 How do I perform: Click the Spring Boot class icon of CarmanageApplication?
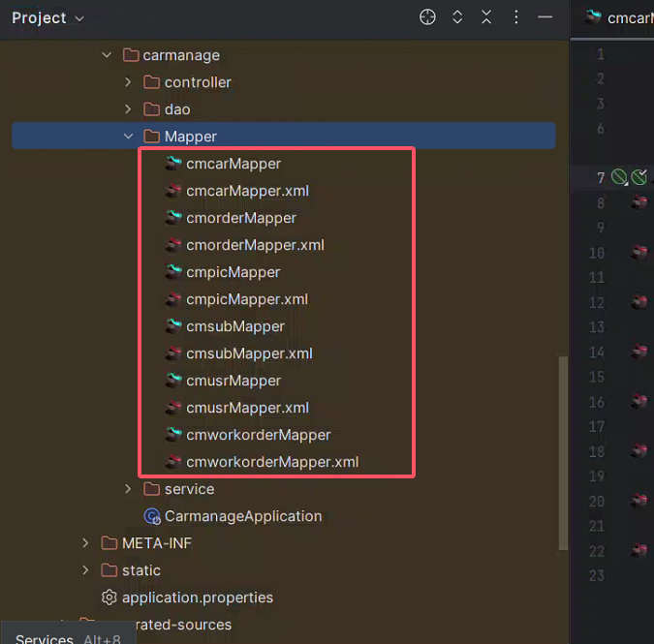tap(152, 516)
